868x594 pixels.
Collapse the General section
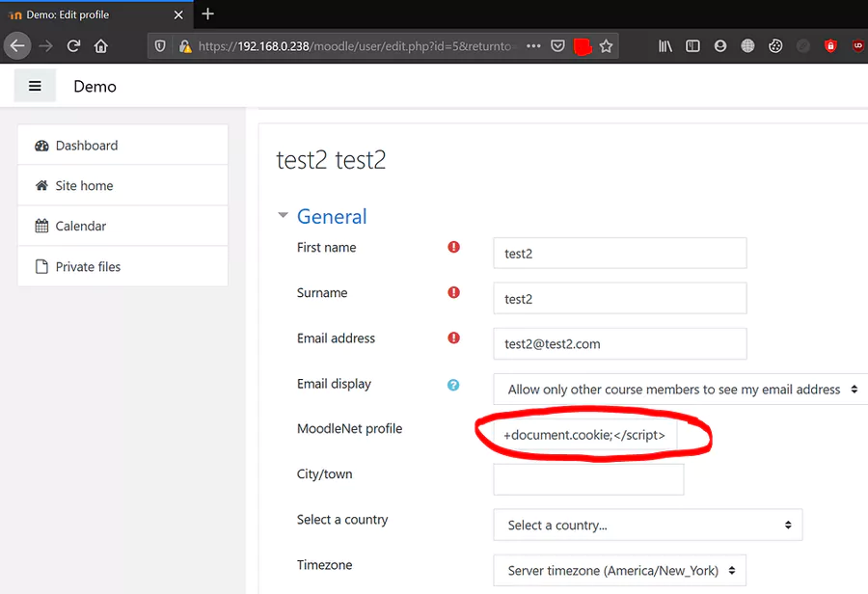(284, 216)
